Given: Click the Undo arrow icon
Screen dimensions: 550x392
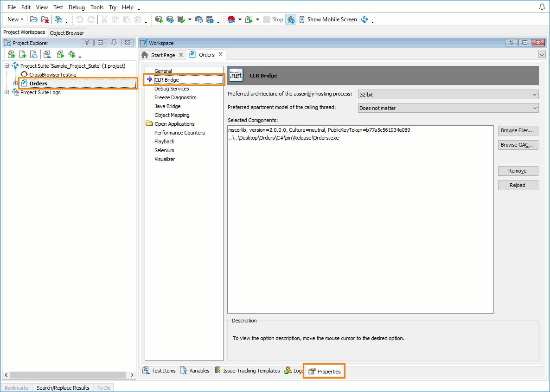Looking at the screenshot, I should click(80, 19).
